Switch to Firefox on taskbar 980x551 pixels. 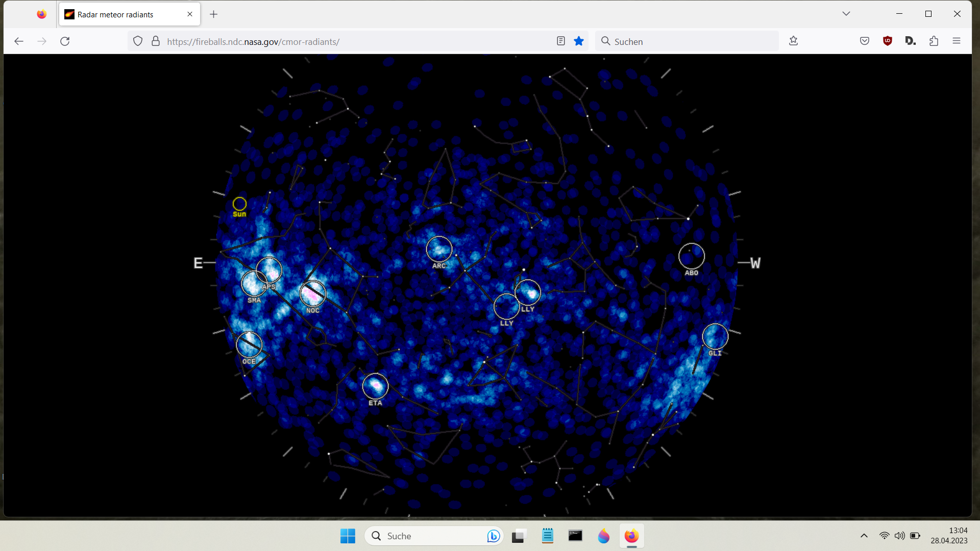(631, 536)
